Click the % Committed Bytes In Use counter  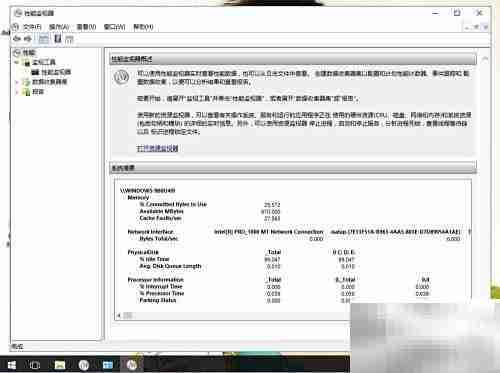(173, 204)
